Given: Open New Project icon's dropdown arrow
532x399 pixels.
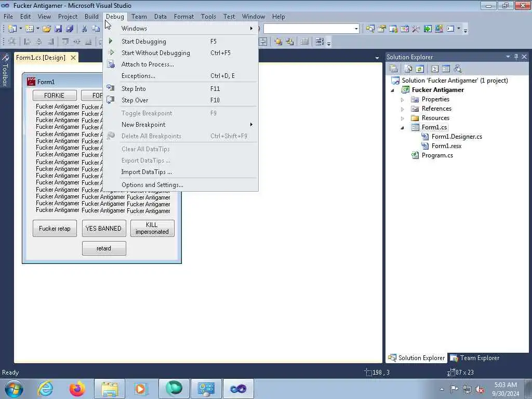Looking at the screenshot, I should [20, 29].
